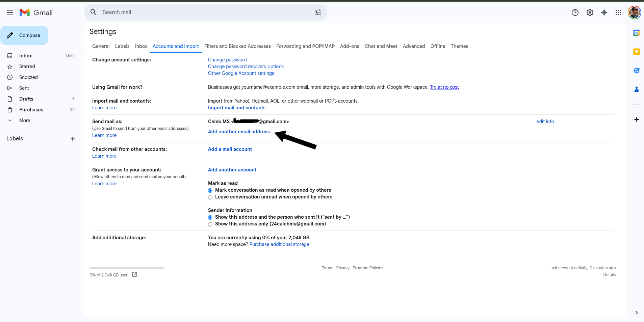644x322 pixels.
Task: Open the main menu hamburger icon
Action: [x=10, y=12]
